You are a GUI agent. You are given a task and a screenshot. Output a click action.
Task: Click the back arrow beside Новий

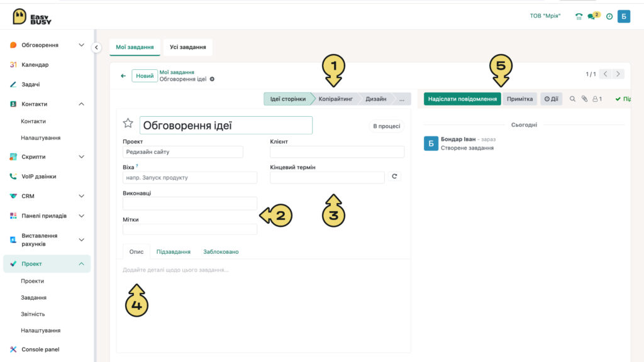pyautogui.click(x=123, y=75)
